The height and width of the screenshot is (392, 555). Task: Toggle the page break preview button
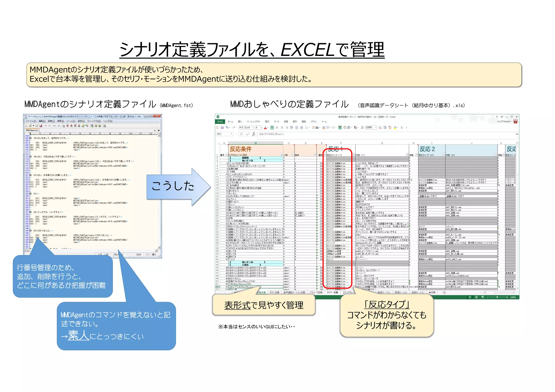pos(483,297)
